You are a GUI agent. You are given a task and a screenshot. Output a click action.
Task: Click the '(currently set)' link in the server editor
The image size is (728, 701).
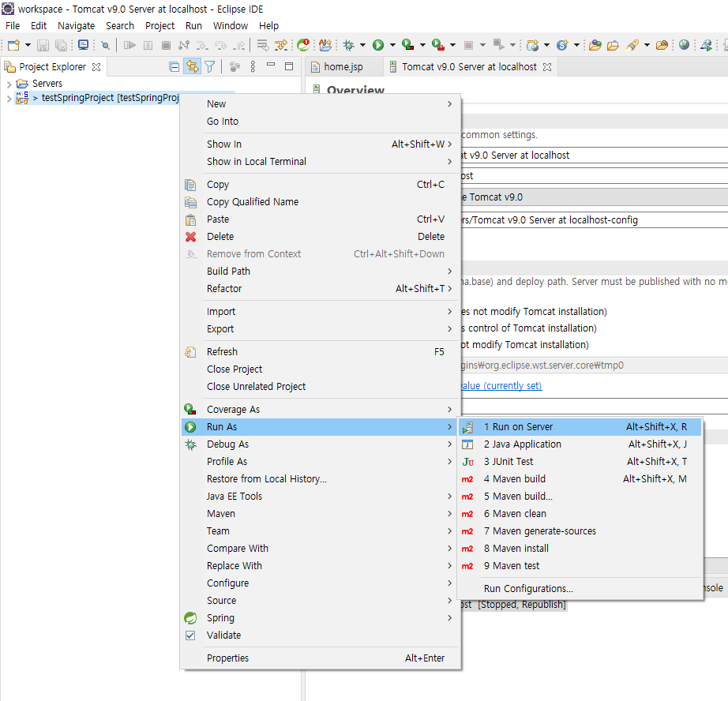[501, 385]
